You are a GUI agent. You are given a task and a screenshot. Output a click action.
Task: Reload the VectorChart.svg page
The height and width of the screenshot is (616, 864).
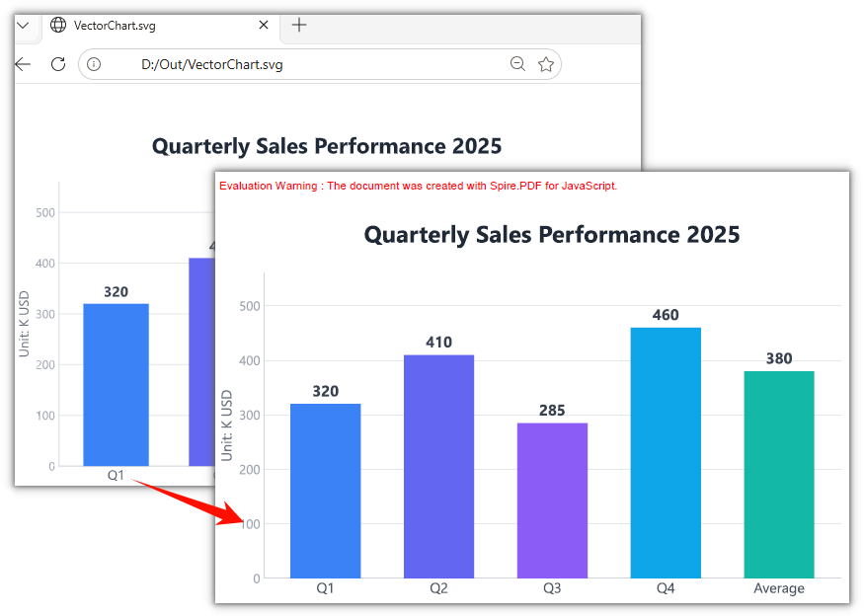pyautogui.click(x=58, y=64)
